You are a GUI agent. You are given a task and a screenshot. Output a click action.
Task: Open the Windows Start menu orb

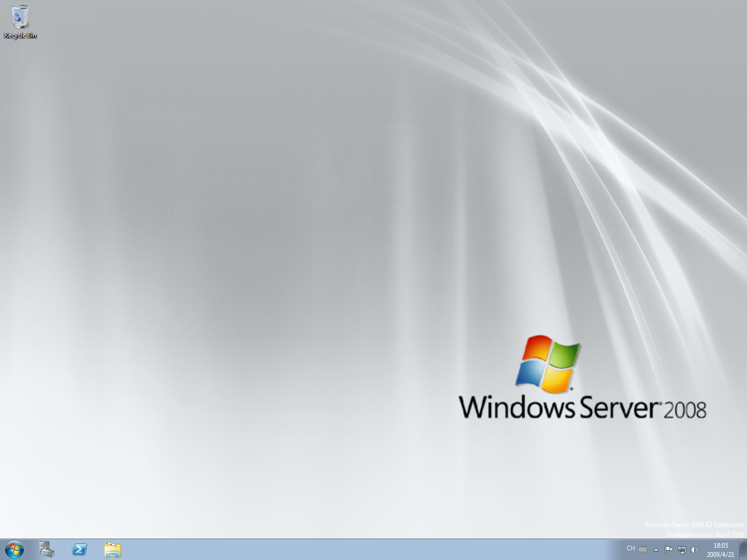(x=14, y=550)
